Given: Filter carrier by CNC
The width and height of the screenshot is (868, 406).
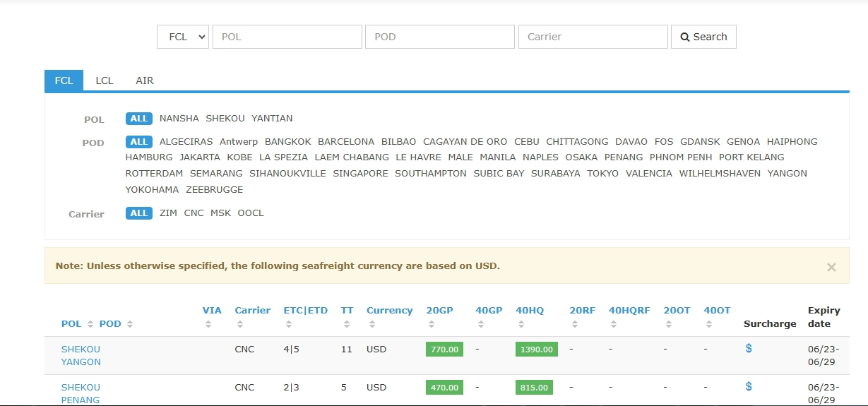Looking at the screenshot, I should click(194, 213).
